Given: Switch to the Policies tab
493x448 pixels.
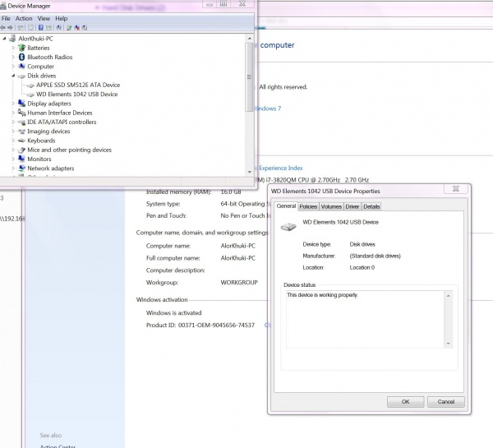Looking at the screenshot, I should click(308, 206).
